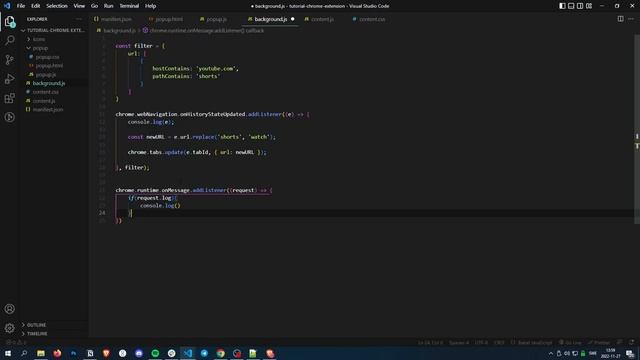
Task: Switch to the popup.html tab
Action: [x=166, y=19]
